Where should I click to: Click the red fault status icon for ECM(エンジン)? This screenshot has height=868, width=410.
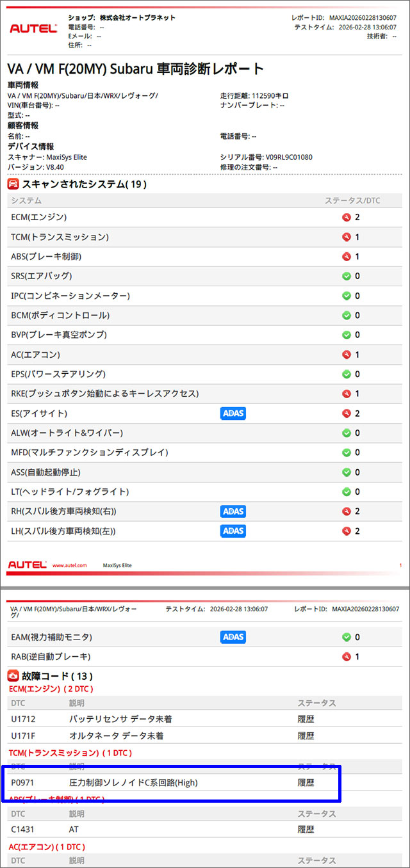click(x=347, y=217)
